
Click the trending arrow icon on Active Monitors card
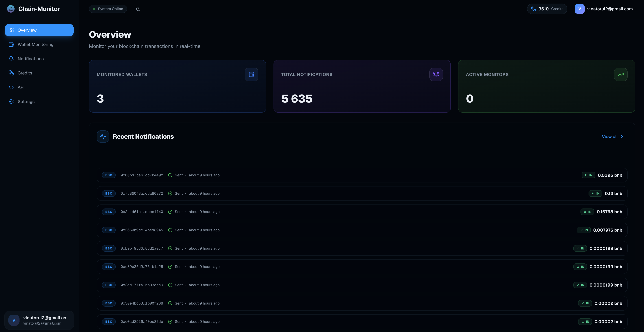pos(621,74)
